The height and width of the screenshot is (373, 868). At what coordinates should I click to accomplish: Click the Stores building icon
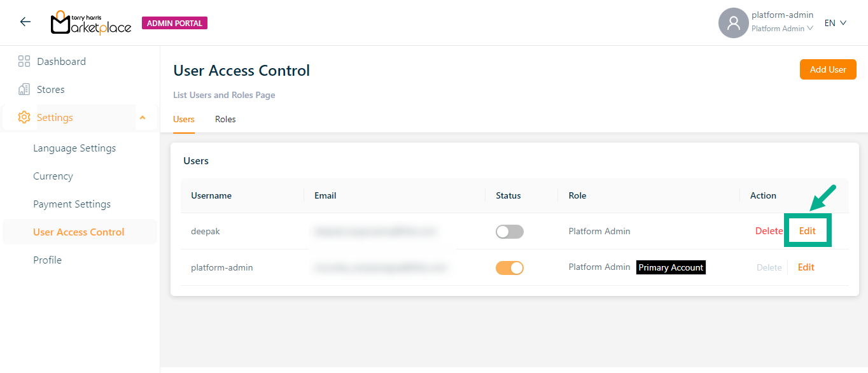click(24, 90)
